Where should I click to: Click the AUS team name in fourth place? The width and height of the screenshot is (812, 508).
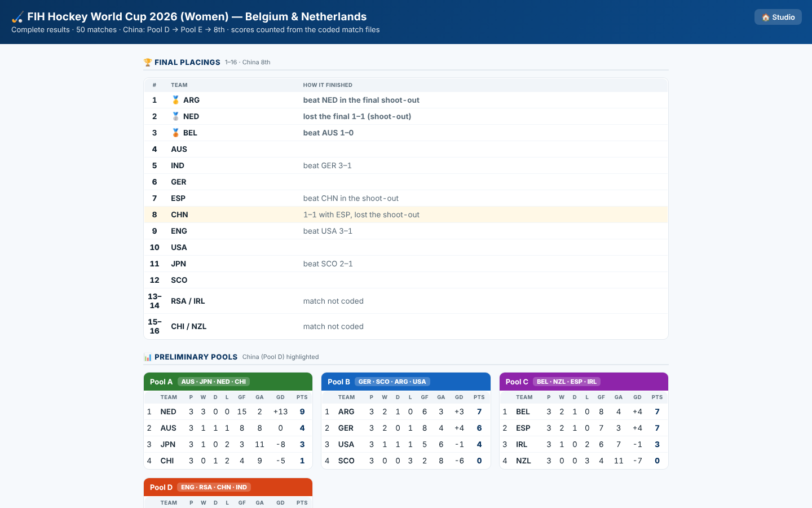click(x=179, y=149)
